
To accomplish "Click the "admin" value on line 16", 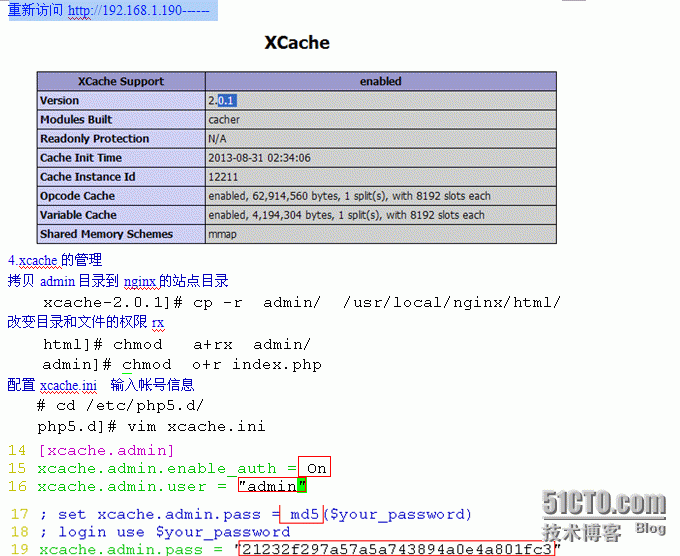I will pos(272,486).
